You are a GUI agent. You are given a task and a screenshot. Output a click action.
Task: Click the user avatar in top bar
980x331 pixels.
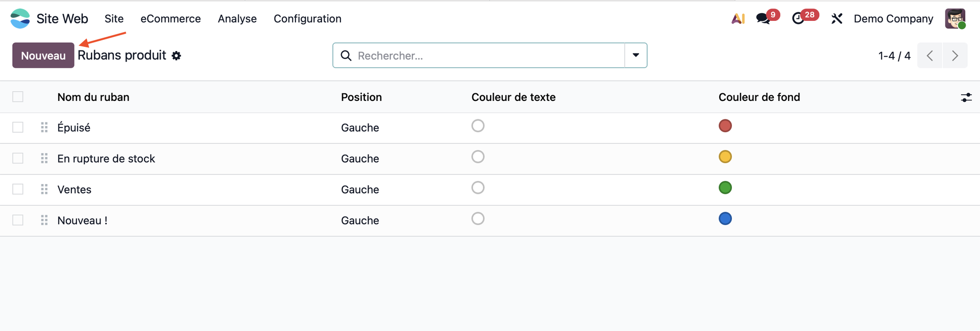(x=955, y=19)
